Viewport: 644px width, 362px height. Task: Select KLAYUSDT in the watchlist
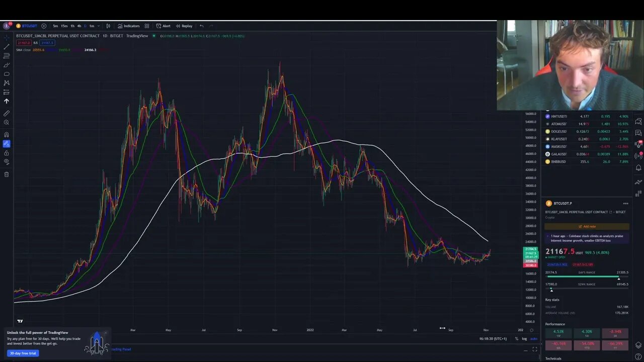[x=586, y=139]
